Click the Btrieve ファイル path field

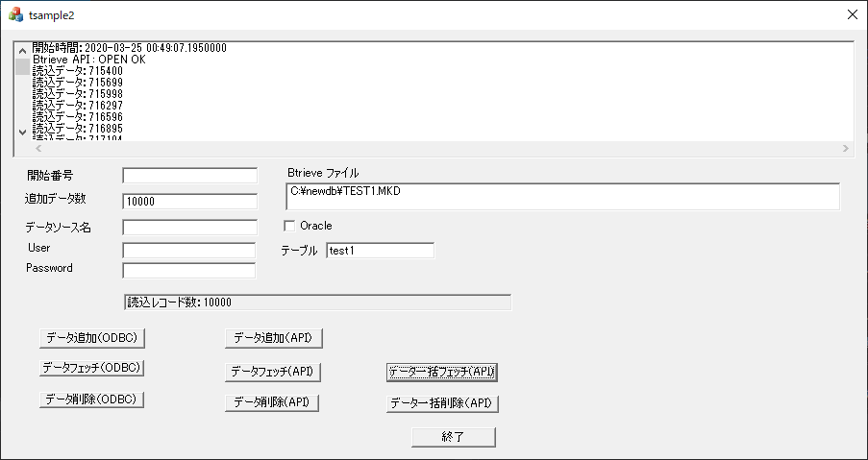coord(562,196)
